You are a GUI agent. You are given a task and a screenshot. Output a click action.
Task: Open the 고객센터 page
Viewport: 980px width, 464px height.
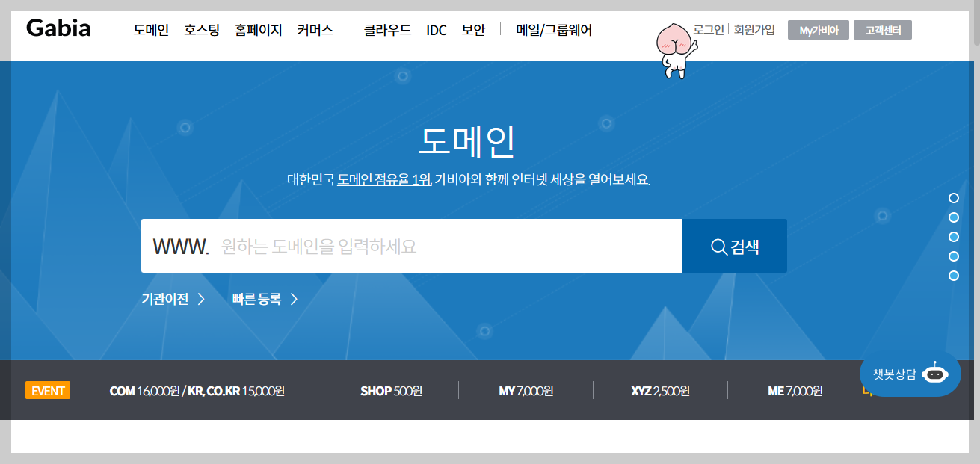[883, 30]
